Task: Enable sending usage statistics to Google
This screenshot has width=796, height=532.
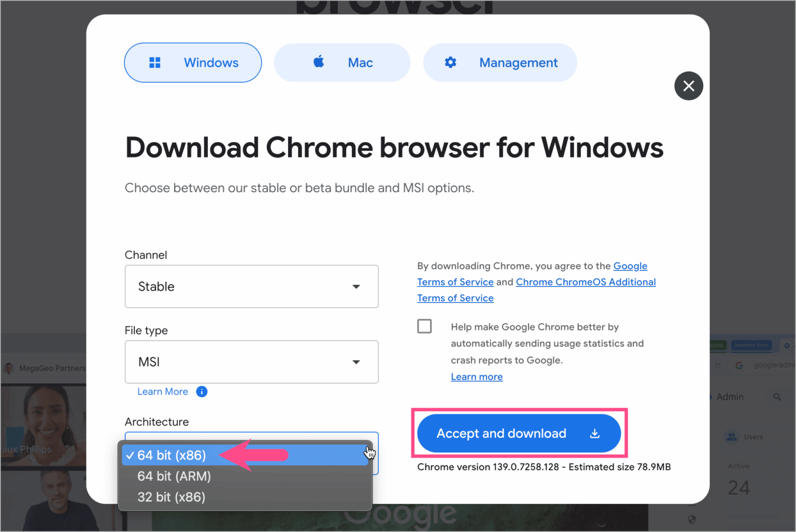Action: [x=424, y=326]
